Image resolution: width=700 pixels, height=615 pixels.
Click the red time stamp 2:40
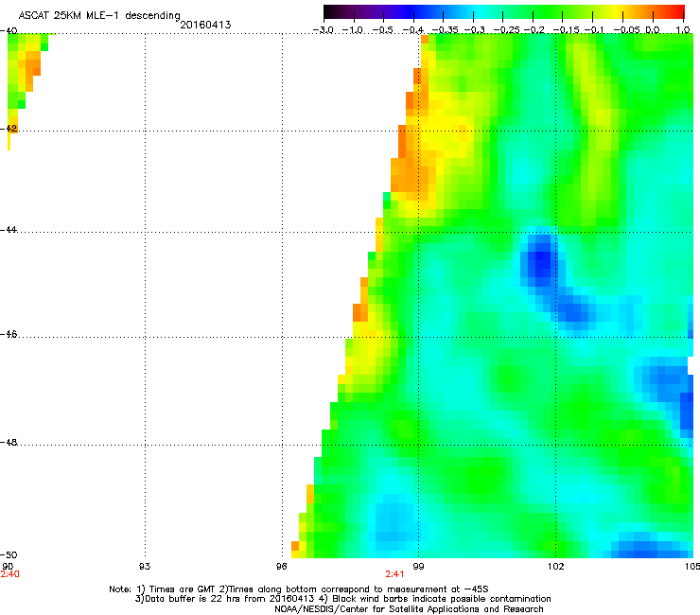coord(9,574)
